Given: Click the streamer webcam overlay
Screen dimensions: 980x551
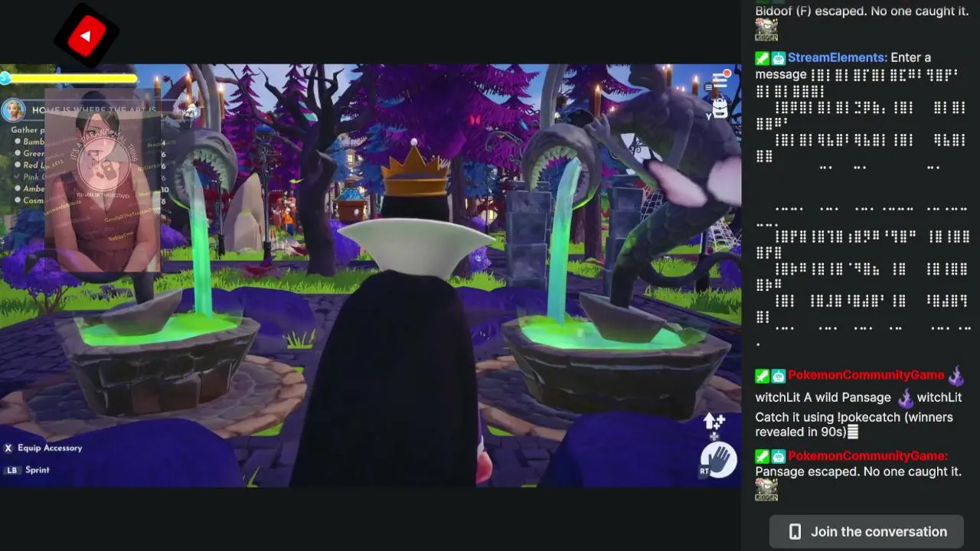Looking at the screenshot, I should (103, 180).
